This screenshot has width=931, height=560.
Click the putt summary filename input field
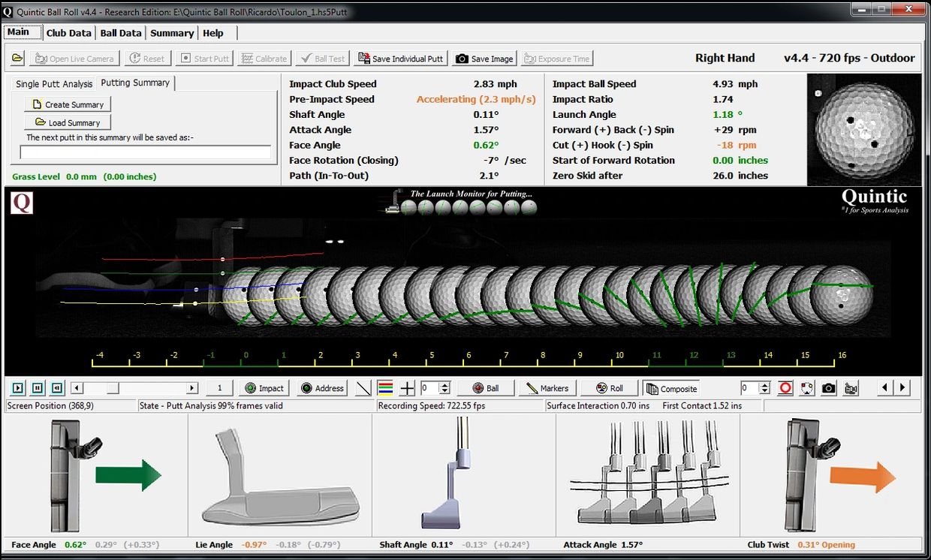click(145, 152)
